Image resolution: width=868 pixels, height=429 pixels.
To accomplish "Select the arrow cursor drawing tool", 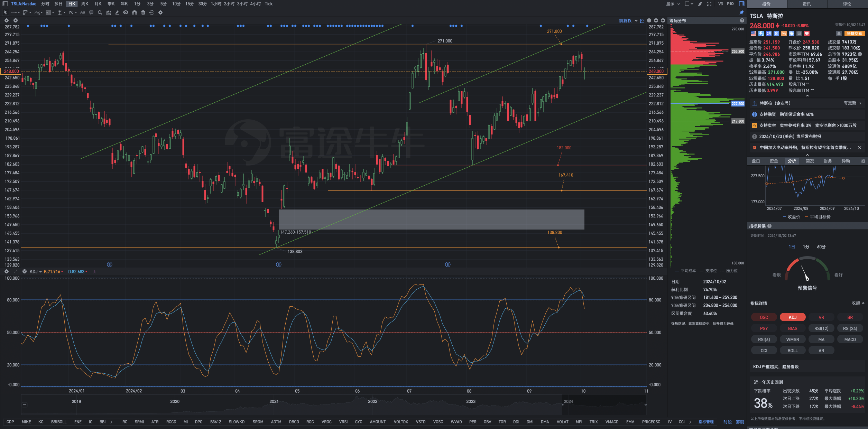I will 5,12.
